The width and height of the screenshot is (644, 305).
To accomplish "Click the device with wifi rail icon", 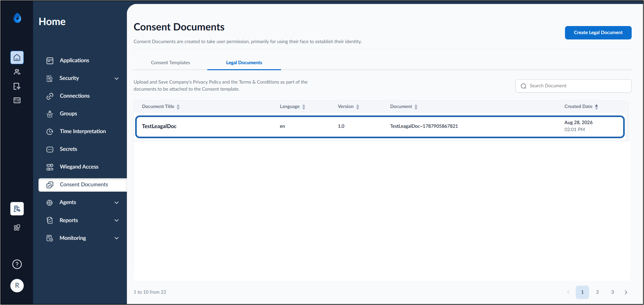I will [17, 86].
